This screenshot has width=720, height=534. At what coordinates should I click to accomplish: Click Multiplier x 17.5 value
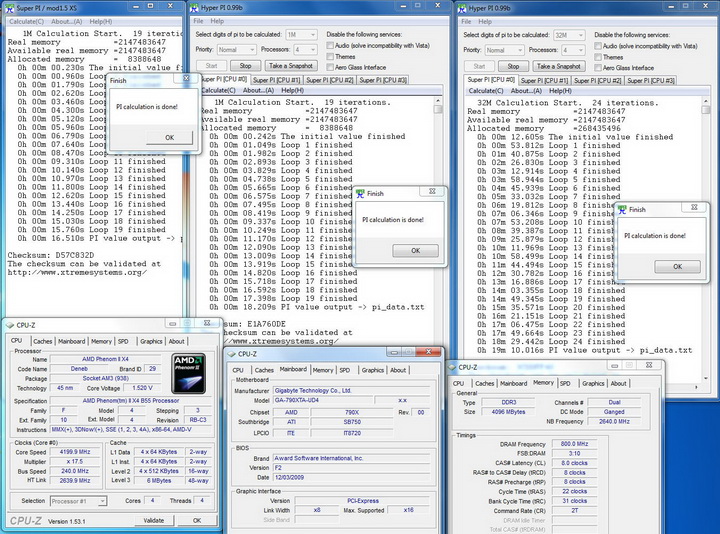tap(75, 461)
